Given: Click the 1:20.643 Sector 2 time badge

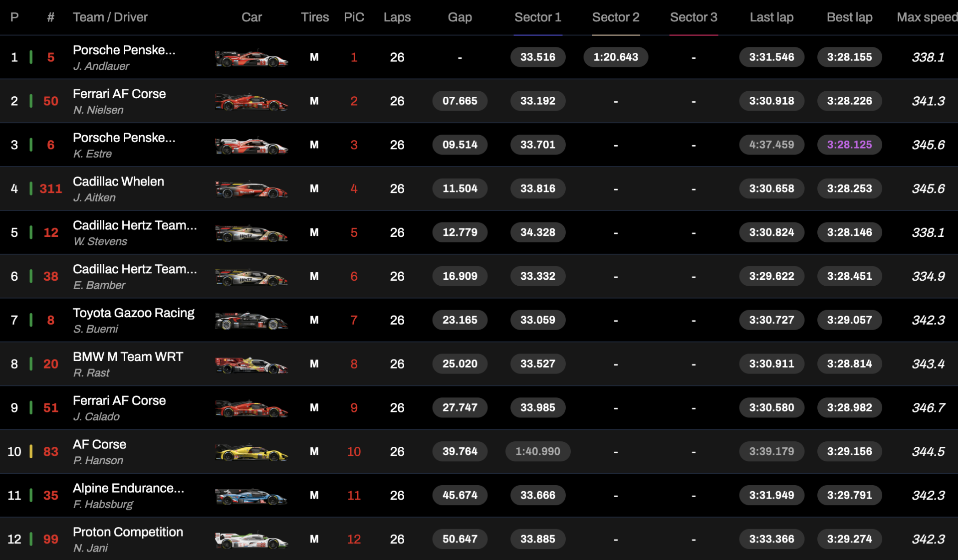Looking at the screenshot, I should tap(615, 57).
